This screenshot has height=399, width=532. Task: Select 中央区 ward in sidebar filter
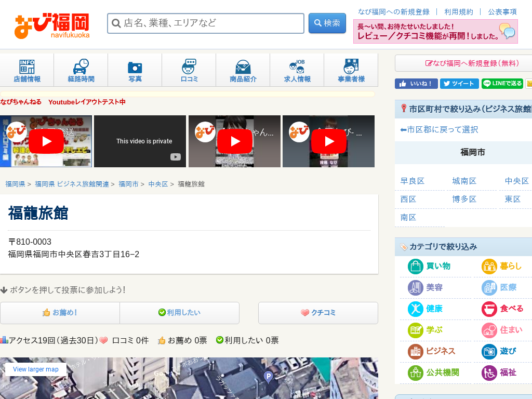(x=517, y=181)
